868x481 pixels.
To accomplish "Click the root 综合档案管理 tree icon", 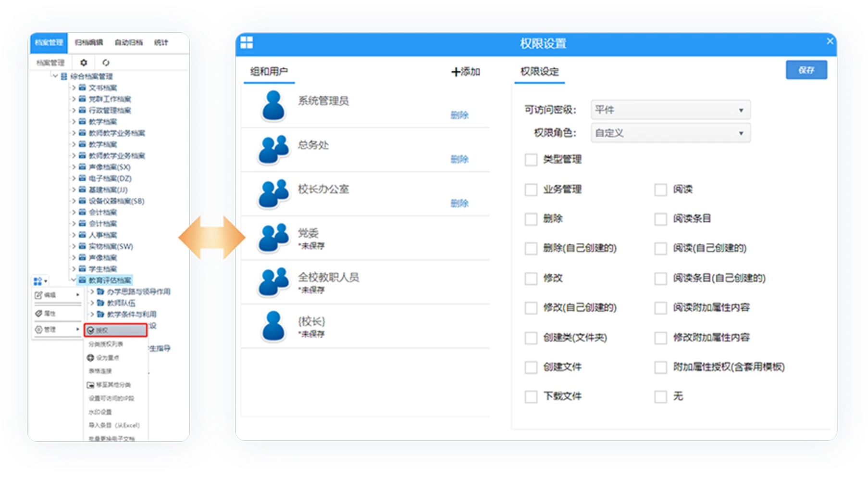I will coord(64,76).
